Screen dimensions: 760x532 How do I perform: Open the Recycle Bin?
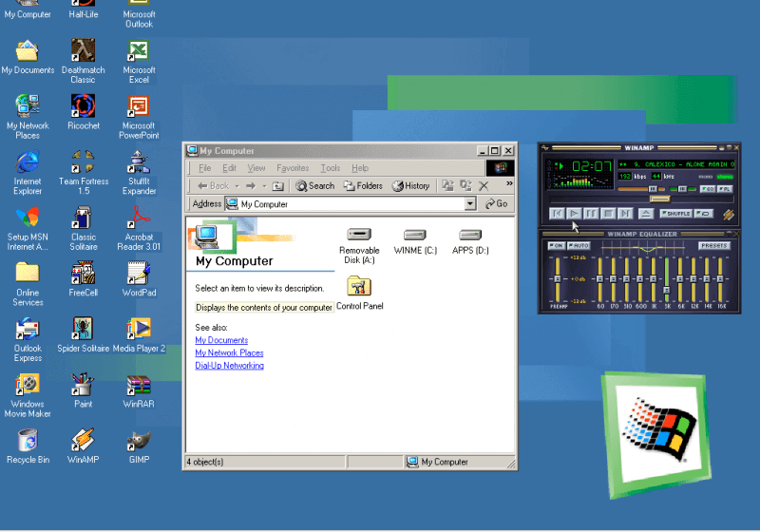pos(28,446)
